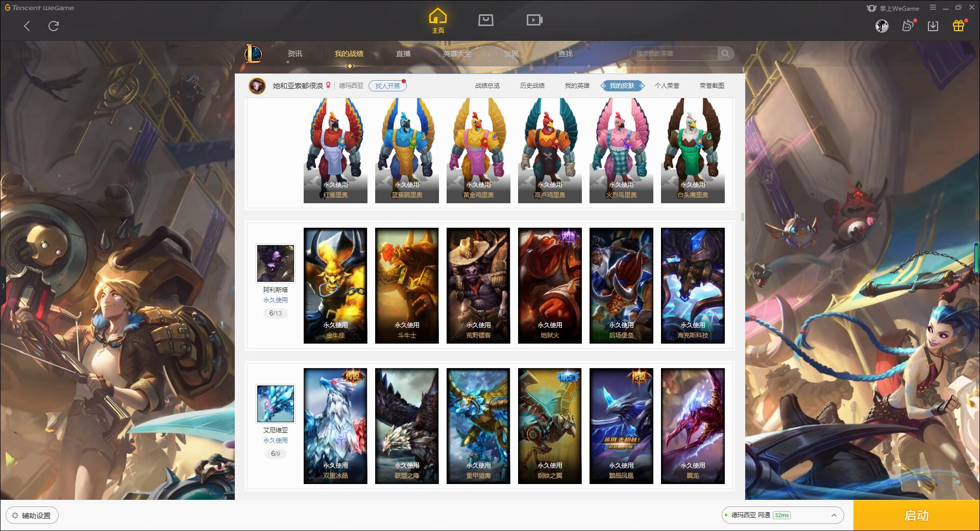Open the messages chat icon

click(x=908, y=26)
